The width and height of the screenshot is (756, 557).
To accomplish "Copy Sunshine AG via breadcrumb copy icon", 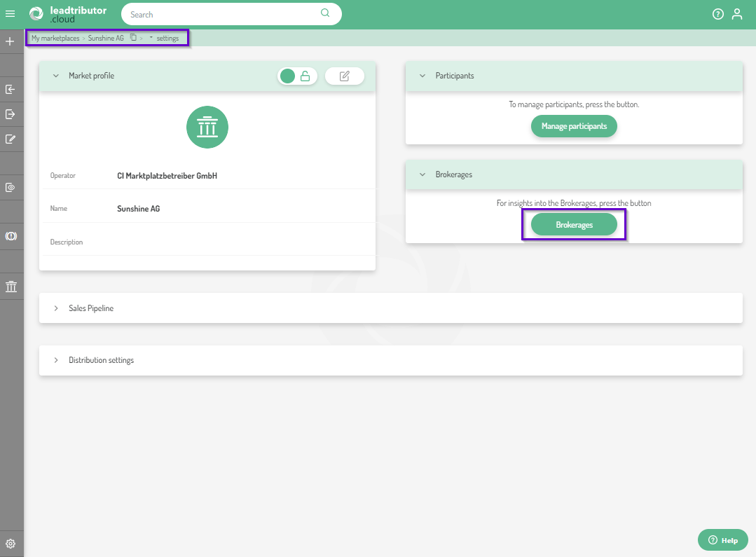I will point(133,38).
